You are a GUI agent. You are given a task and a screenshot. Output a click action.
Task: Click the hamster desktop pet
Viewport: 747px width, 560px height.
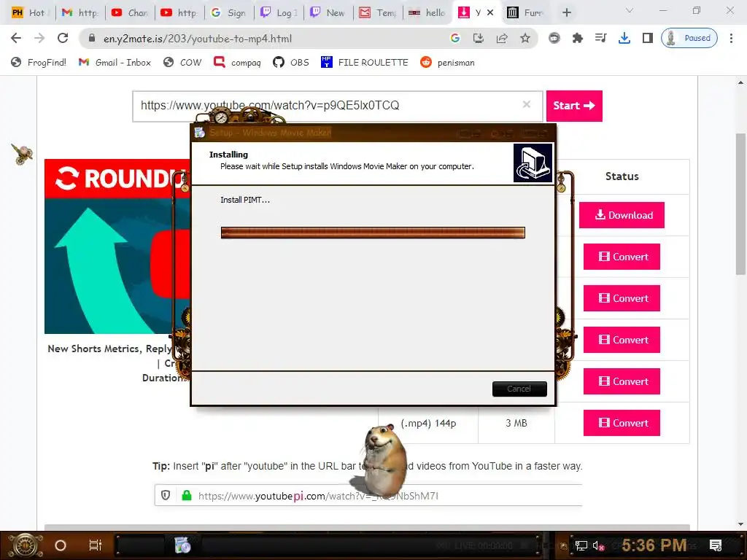pos(384,461)
